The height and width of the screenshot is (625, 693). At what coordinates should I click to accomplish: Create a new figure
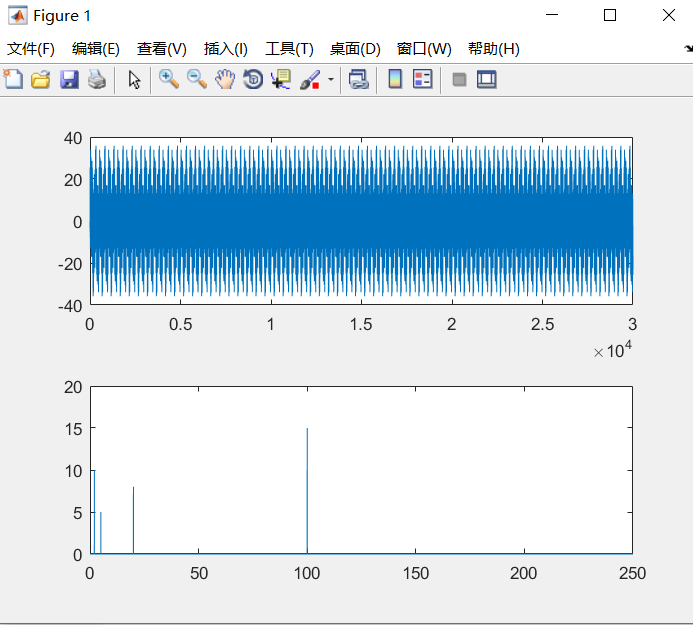13,80
